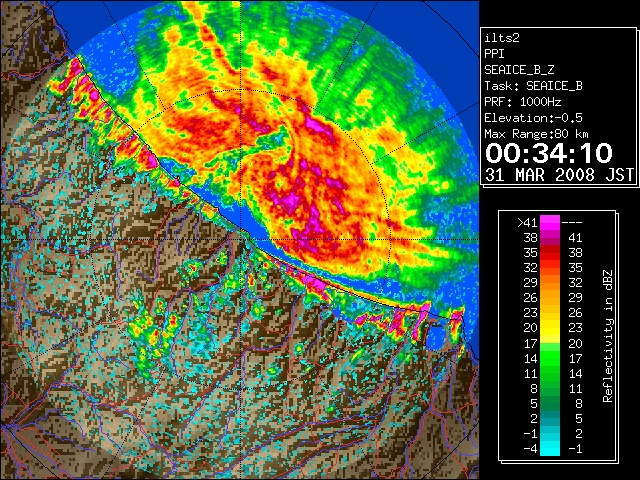This screenshot has width=640, height=480.
Task: Click the 'Reflectivity in dBZ' legend title
Action: (x=608, y=336)
